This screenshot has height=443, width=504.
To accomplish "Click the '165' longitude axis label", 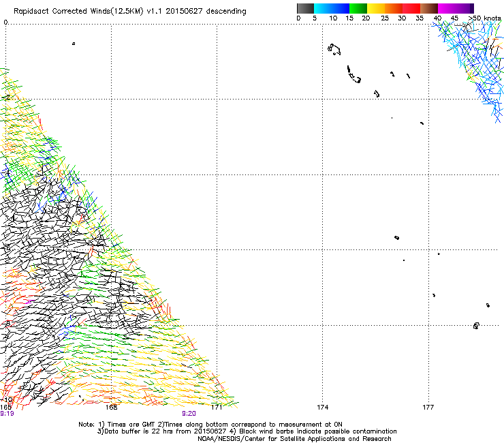I will click(5, 408).
